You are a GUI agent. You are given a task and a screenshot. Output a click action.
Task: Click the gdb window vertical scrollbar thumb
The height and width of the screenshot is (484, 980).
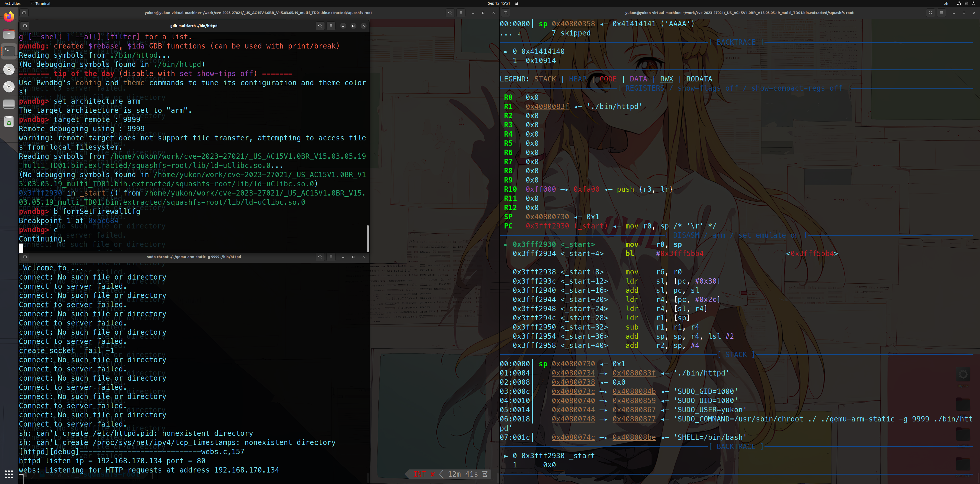click(367, 238)
